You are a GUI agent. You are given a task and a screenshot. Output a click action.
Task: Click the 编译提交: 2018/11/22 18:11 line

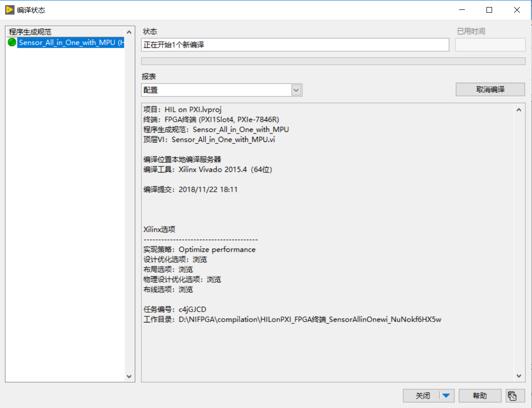click(x=190, y=189)
